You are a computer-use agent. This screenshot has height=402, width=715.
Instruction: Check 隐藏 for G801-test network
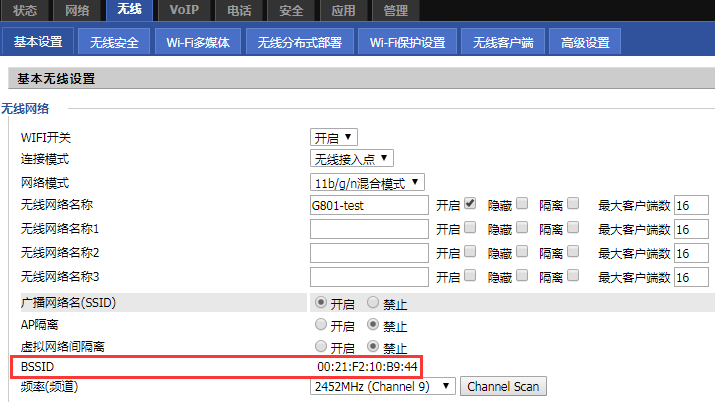(x=521, y=204)
